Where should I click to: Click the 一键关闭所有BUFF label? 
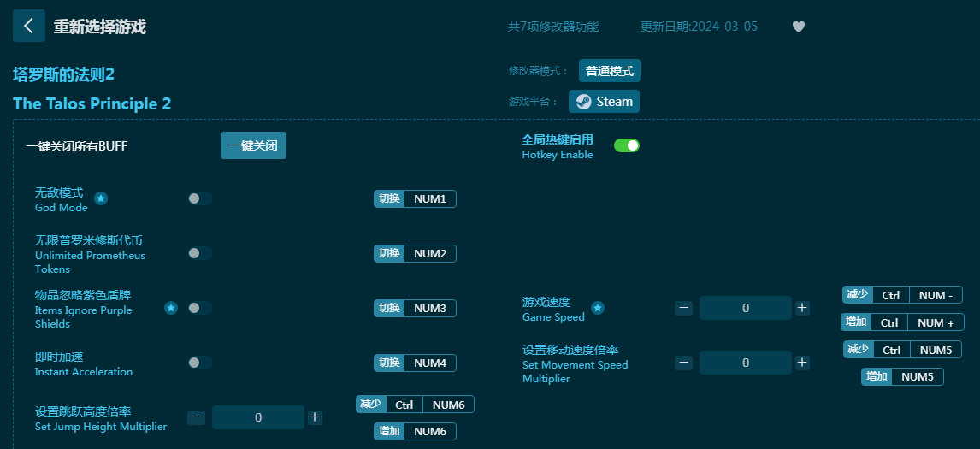pos(77,146)
